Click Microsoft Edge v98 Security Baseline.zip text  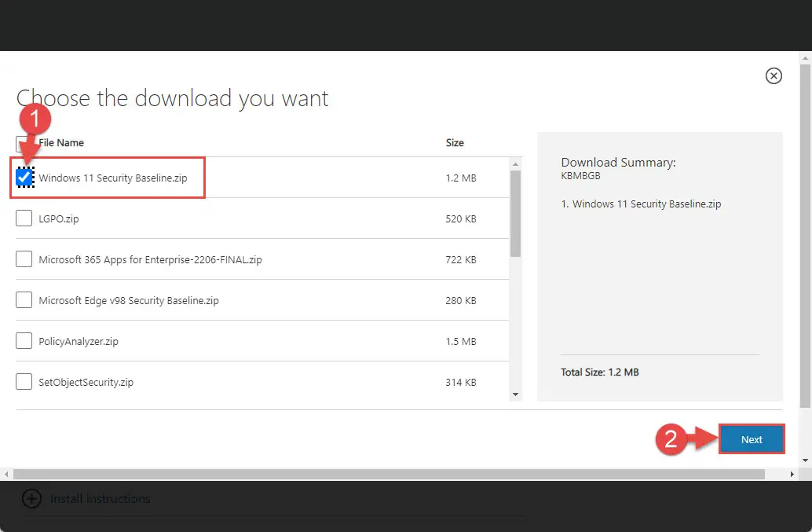pyautogui.click(x=129, y=300)
